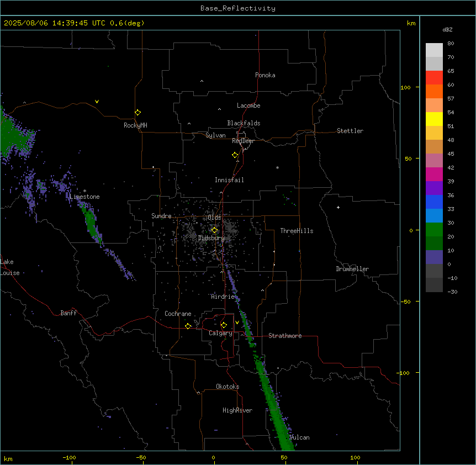The height and width of the screenshot is (465, 476).
Task: Click the Louise map label
Action: (10, 273)
